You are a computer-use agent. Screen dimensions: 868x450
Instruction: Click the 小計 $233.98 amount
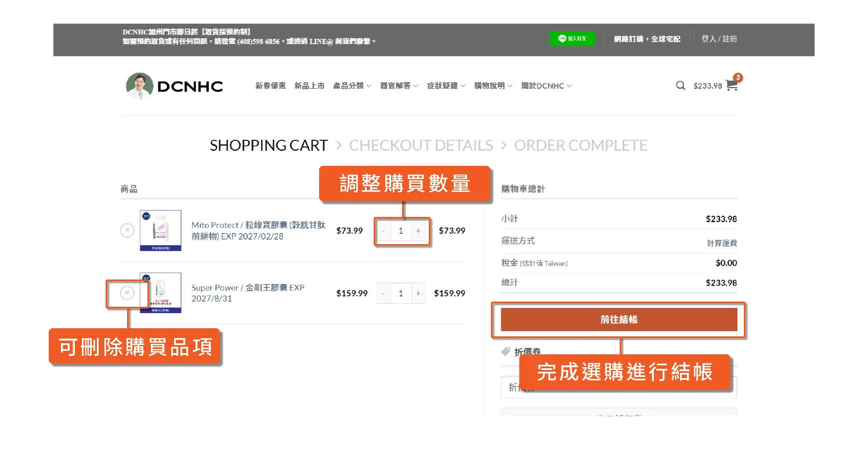point(721,219)
